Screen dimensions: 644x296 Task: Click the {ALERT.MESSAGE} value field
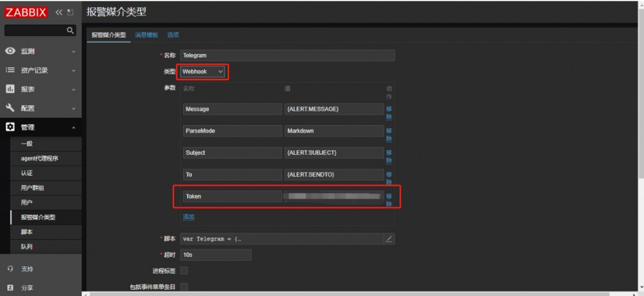pyautogui.click(x=334, y=109)
